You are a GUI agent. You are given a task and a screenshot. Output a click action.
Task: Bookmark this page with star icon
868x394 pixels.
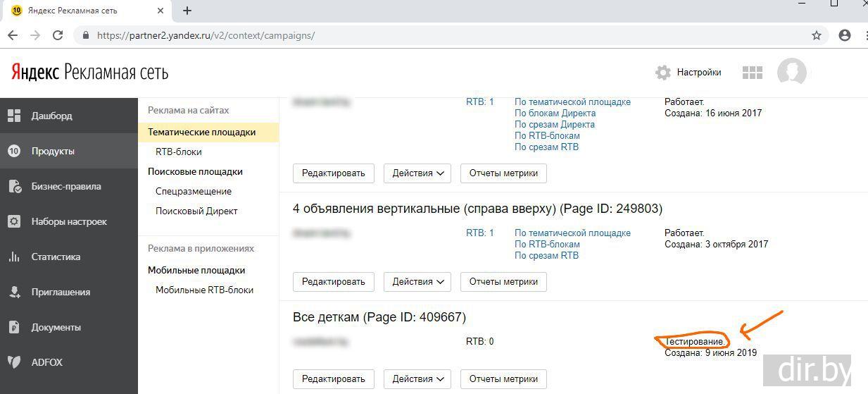(817, 35)
